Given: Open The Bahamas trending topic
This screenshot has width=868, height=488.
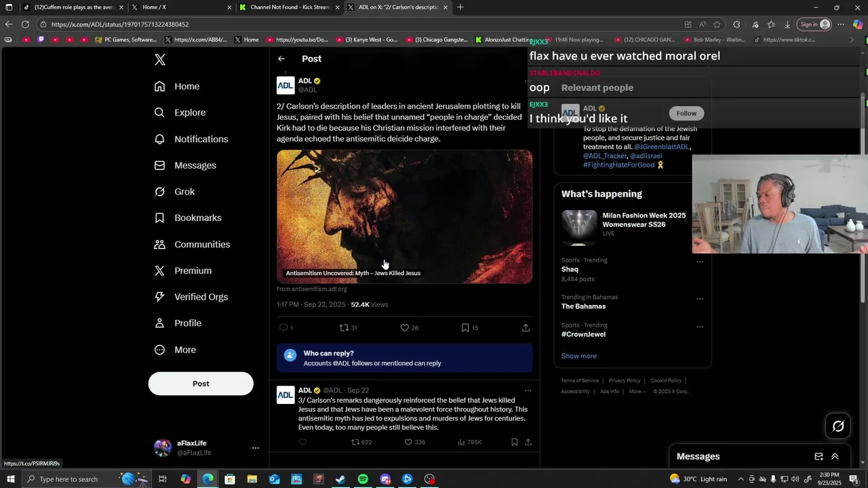Looking at the screenshot, I should (x=584, y=306).
